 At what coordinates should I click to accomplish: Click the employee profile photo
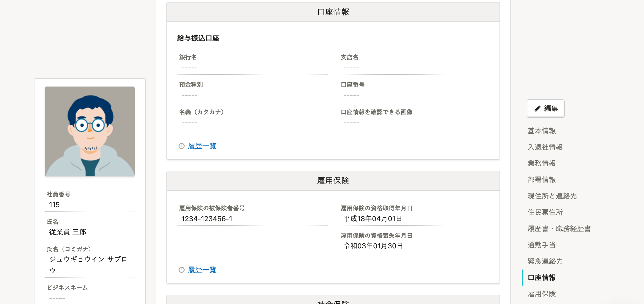(x=90, y=132)
